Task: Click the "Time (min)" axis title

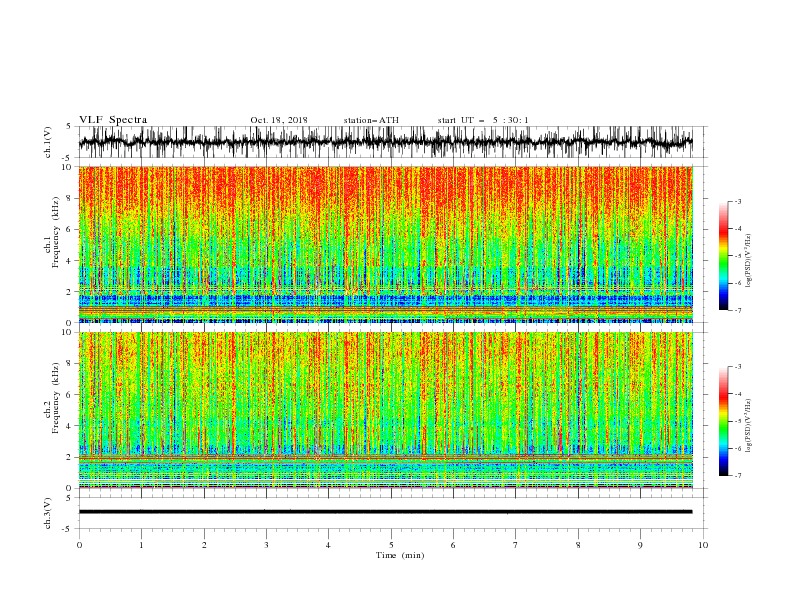Action: [x=400, y=555]
